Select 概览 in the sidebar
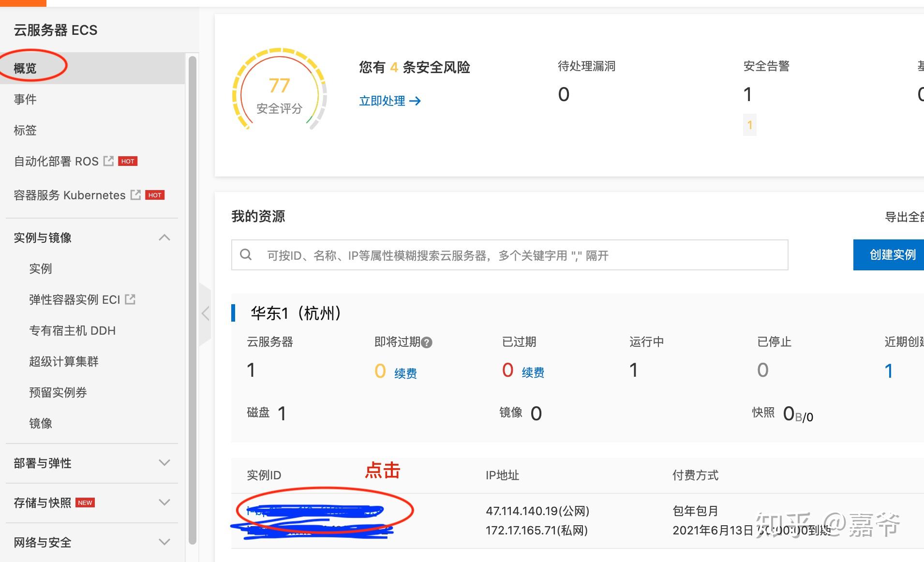924x562 pixels. click(x=25, y=68)
